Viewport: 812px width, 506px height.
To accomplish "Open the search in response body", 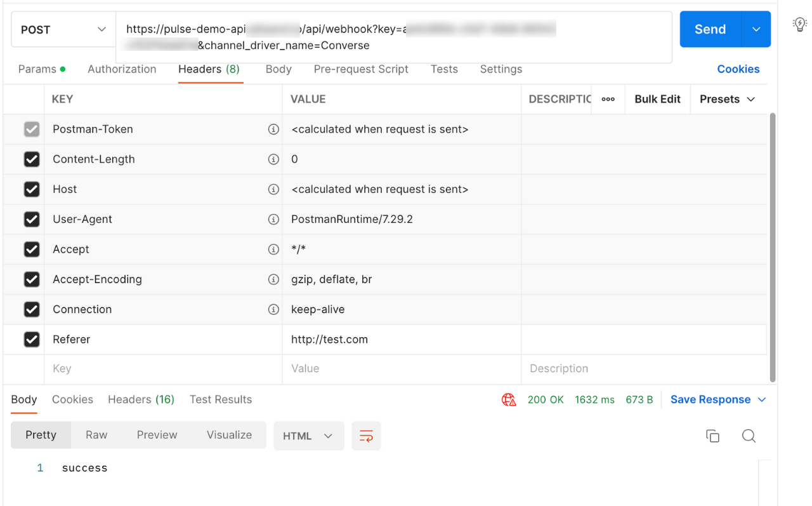I will coord(749,436).
